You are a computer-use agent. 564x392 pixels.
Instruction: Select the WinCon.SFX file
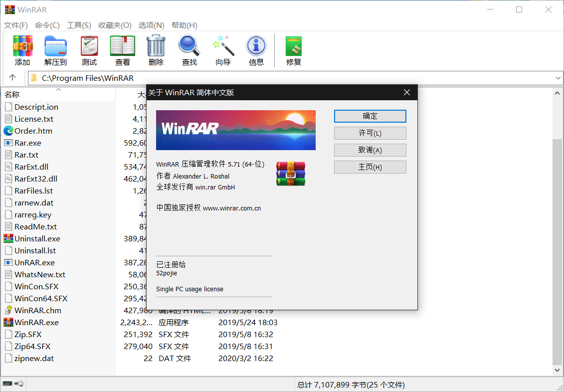coord(36,287)
